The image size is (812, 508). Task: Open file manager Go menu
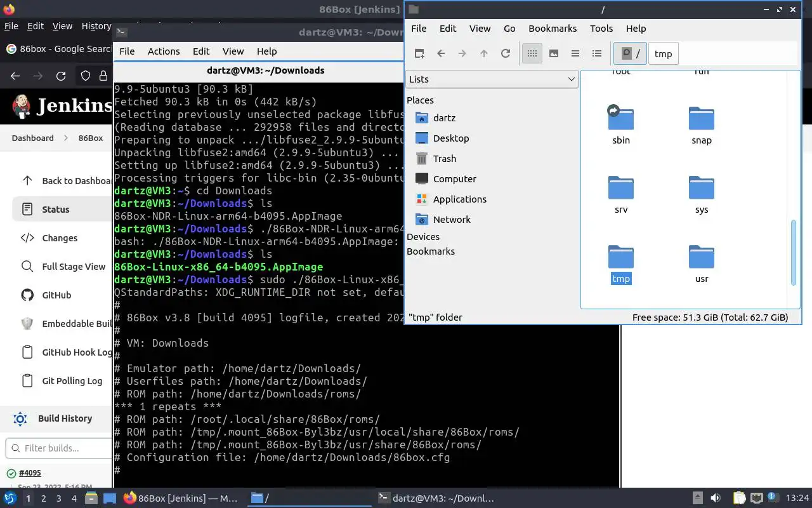click(x=509, y=28)
